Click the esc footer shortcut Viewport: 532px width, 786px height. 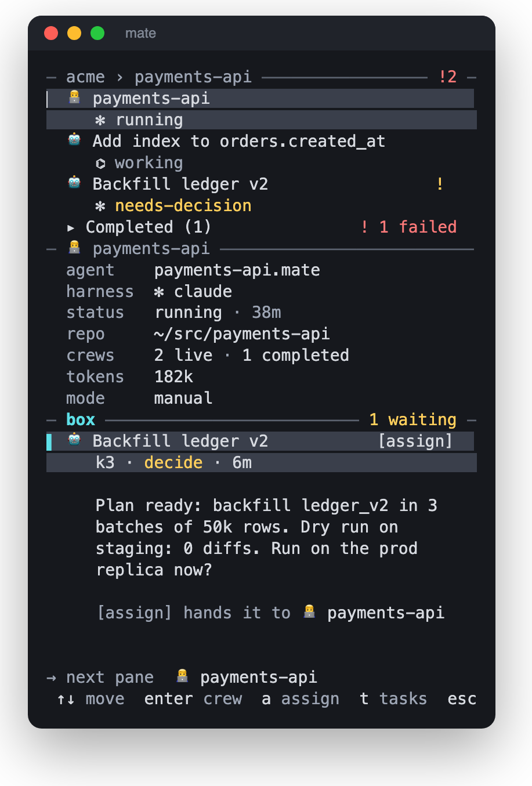tap(462, 699)
